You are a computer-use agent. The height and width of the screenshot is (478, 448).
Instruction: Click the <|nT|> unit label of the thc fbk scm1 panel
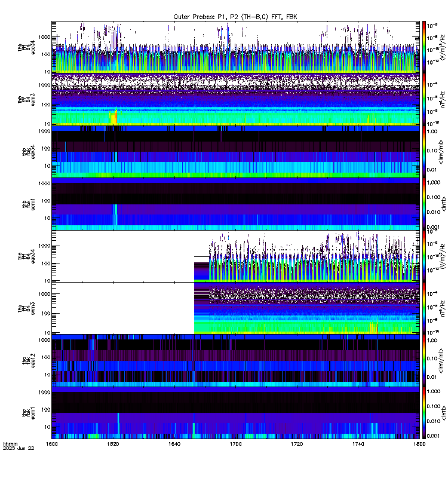click(x=443, y=413)
